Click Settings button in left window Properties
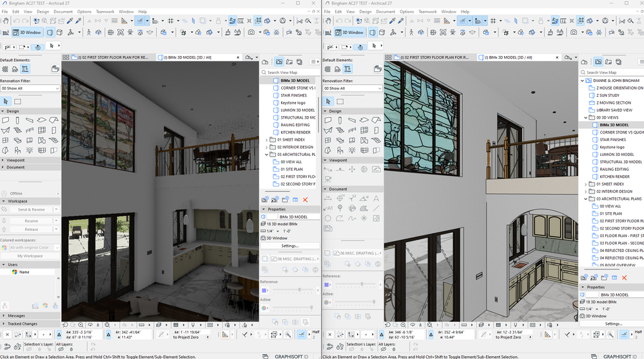 coord(290,246)
